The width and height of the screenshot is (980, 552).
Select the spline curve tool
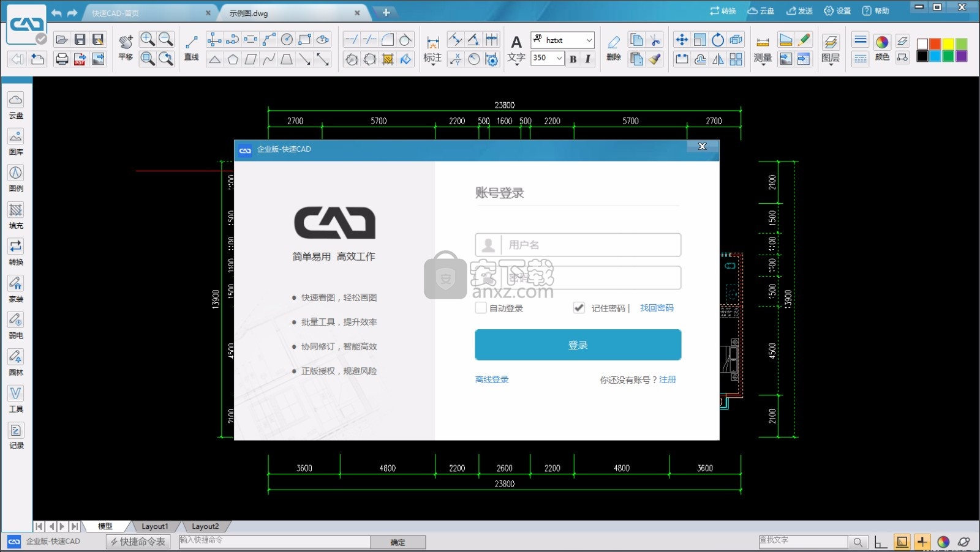pyautogui.click(x=269, y=59)
